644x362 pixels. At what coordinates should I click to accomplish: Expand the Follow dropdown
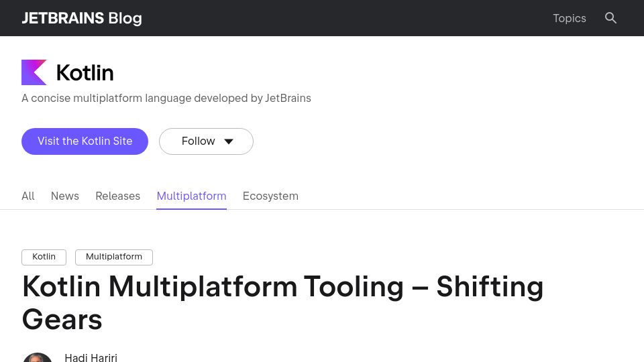tap(206, 141)
